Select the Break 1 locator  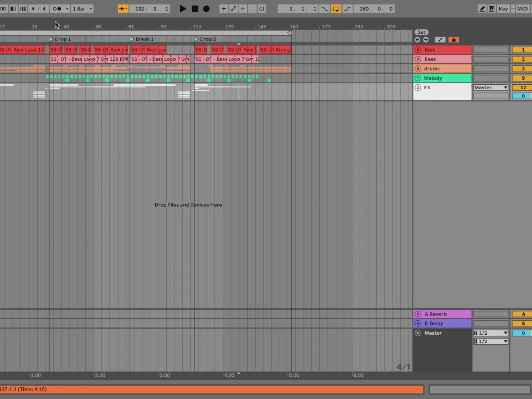pyautogui.click(x=142, y=39)
